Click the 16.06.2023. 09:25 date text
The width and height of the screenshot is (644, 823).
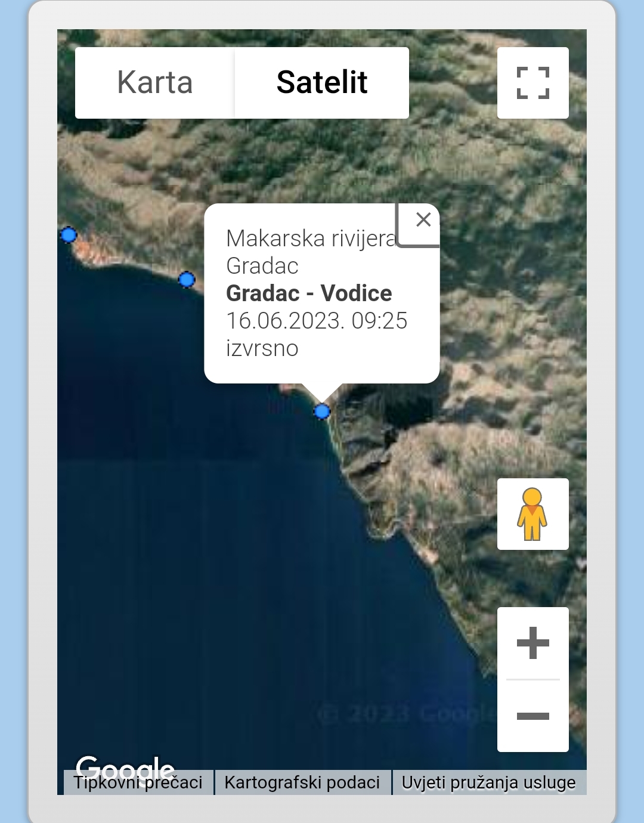(x=317, y=321)
